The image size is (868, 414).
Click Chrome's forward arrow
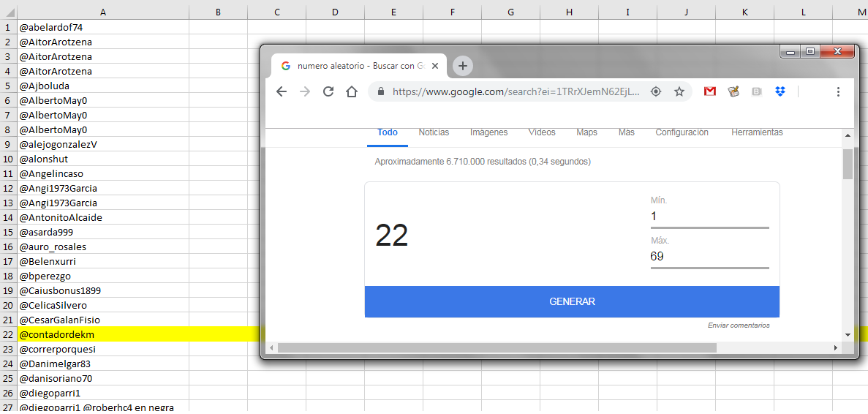304,92
